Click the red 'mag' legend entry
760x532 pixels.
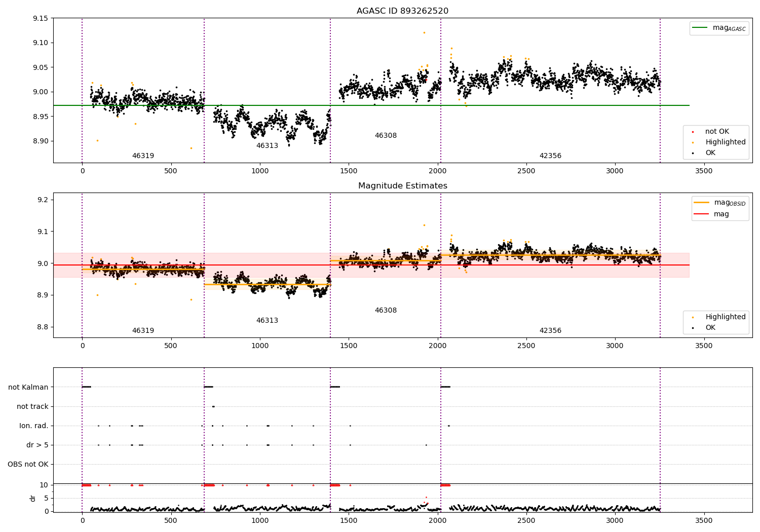pos(711,214)
